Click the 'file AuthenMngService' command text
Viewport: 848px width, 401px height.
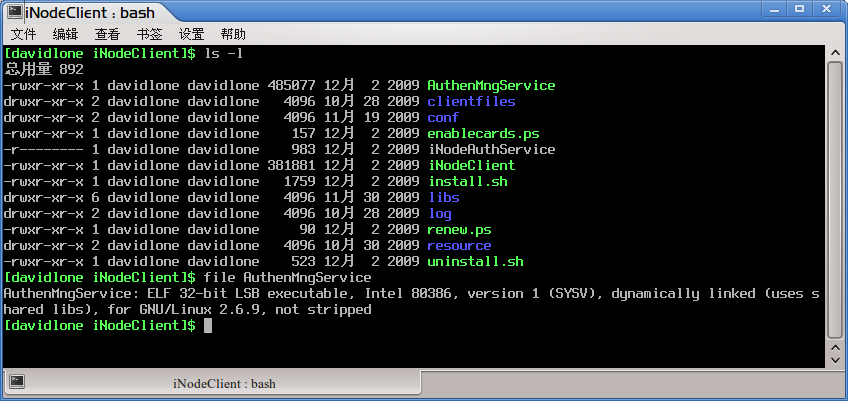[288, 278]
